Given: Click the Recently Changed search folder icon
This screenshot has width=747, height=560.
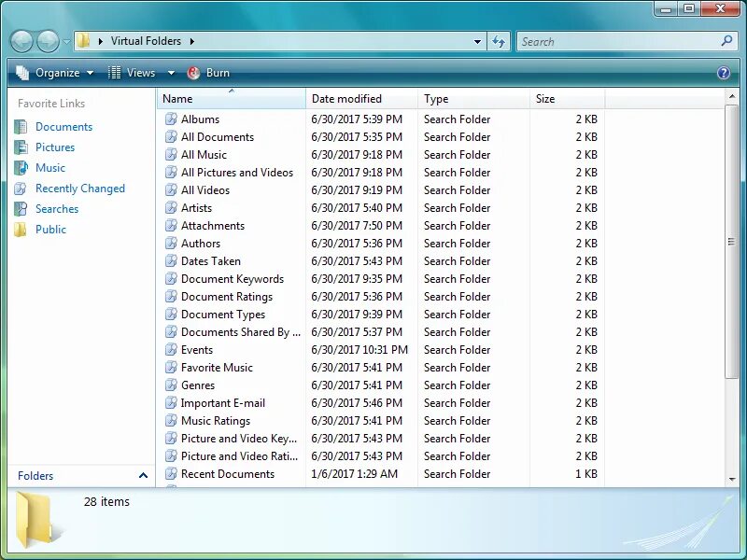Looking at the screenshot, I should click(21, 189).
